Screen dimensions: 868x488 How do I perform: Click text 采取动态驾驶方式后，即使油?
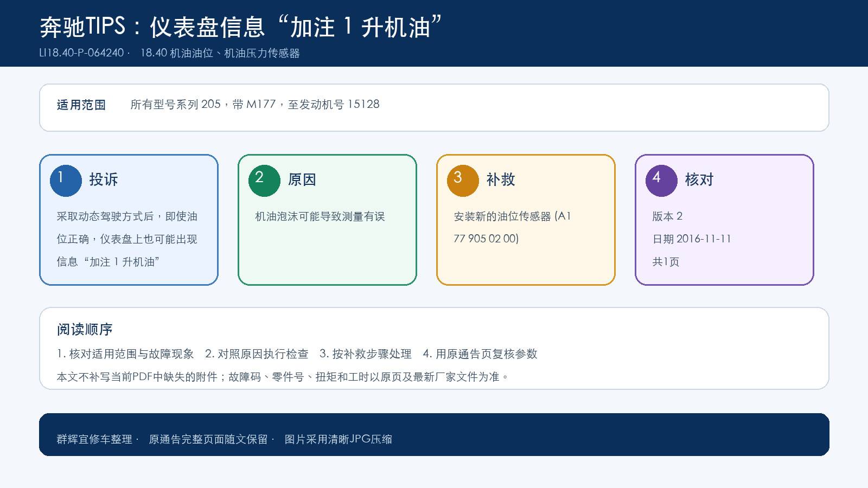tap(127, 216)
